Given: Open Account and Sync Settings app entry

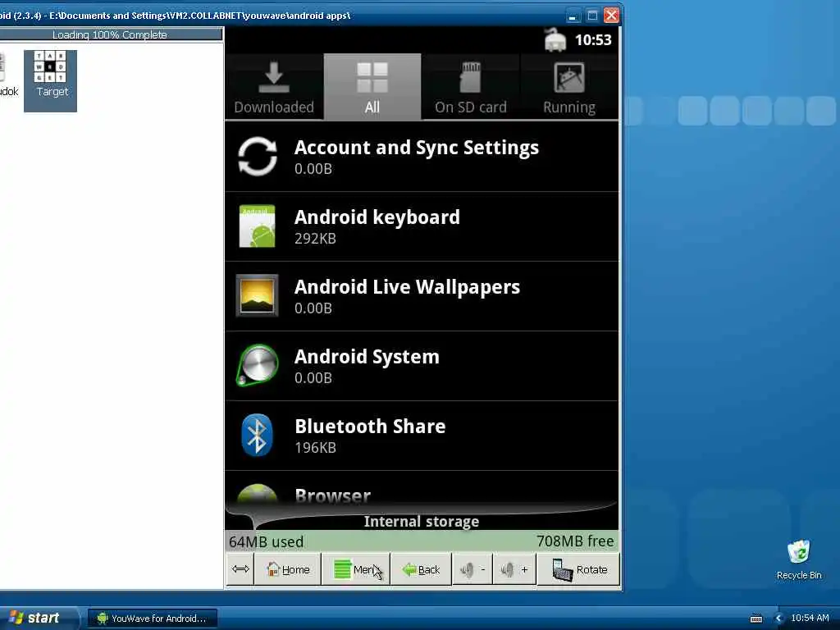Looking at the screenshot, I should (422, 157).
